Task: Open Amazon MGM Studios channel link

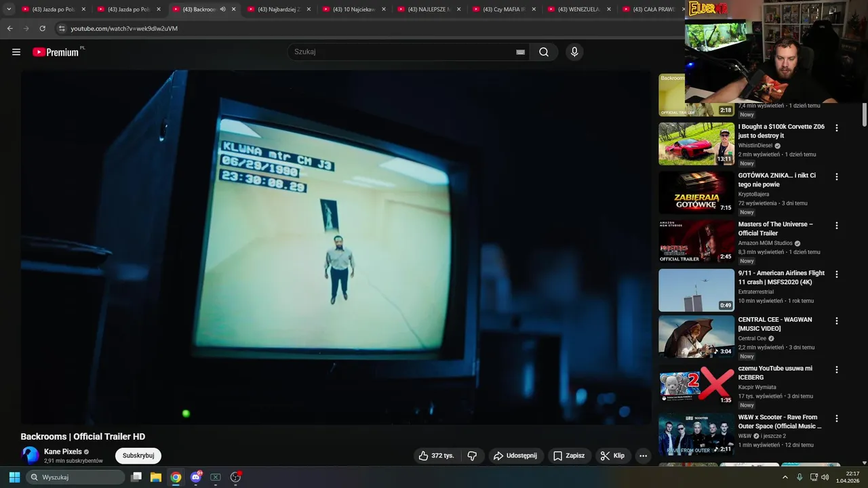Action: (x=765, y=243)
